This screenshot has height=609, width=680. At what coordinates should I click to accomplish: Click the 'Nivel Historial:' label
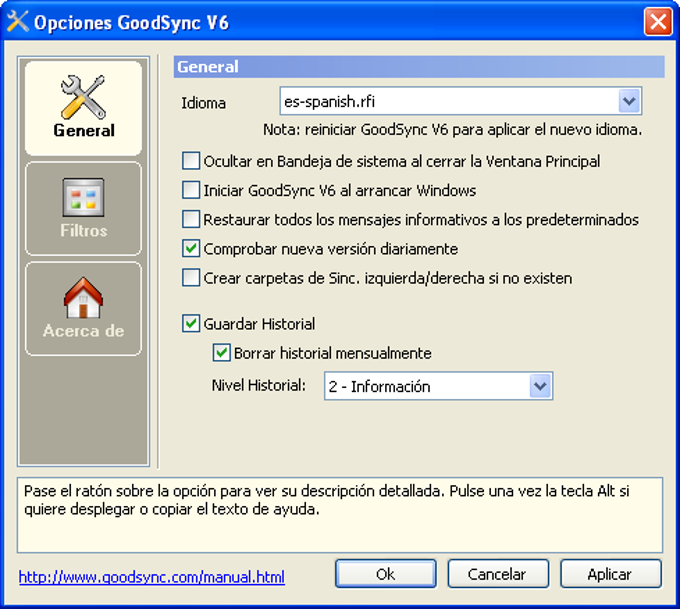coord(259,385)
